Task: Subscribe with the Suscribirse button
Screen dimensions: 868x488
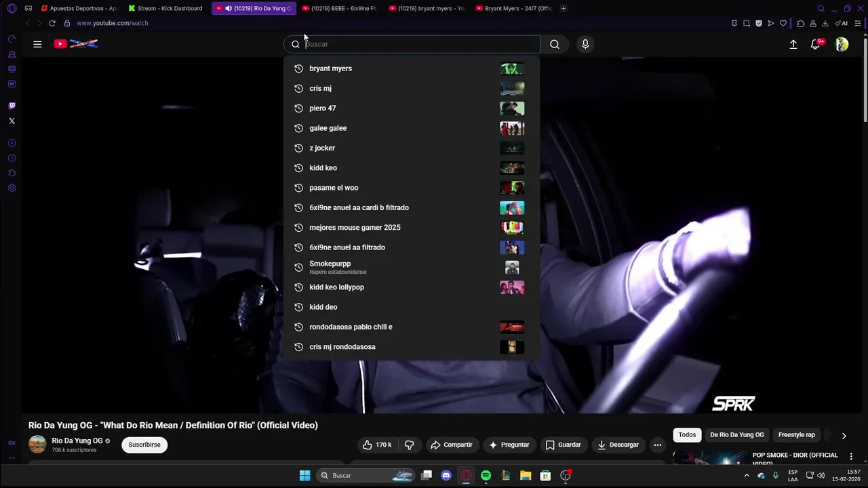Action: [x=144, y=445]
